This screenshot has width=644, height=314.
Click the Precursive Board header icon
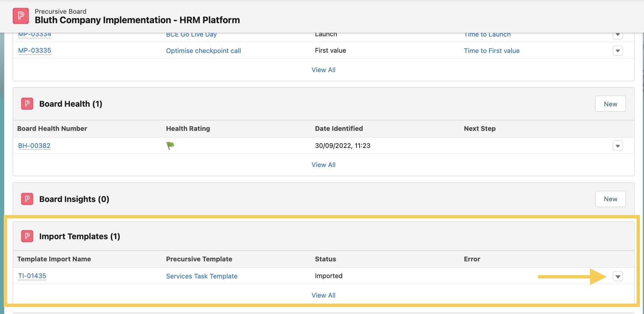click(21, 16)
